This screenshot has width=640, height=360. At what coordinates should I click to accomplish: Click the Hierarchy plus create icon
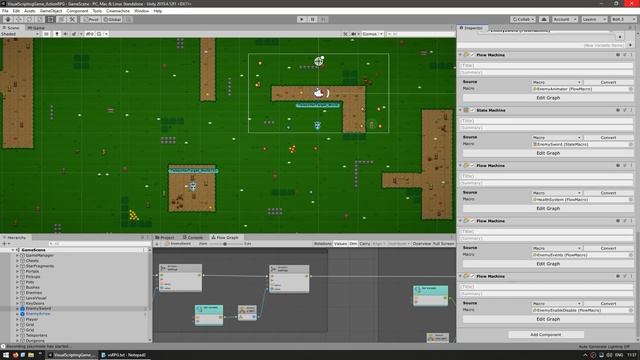4,244
